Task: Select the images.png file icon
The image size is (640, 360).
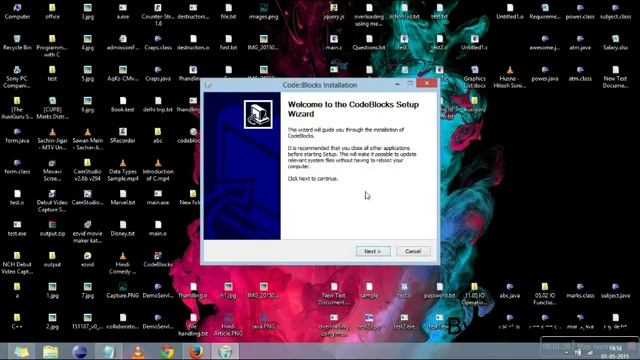Action: coord(264,11)
